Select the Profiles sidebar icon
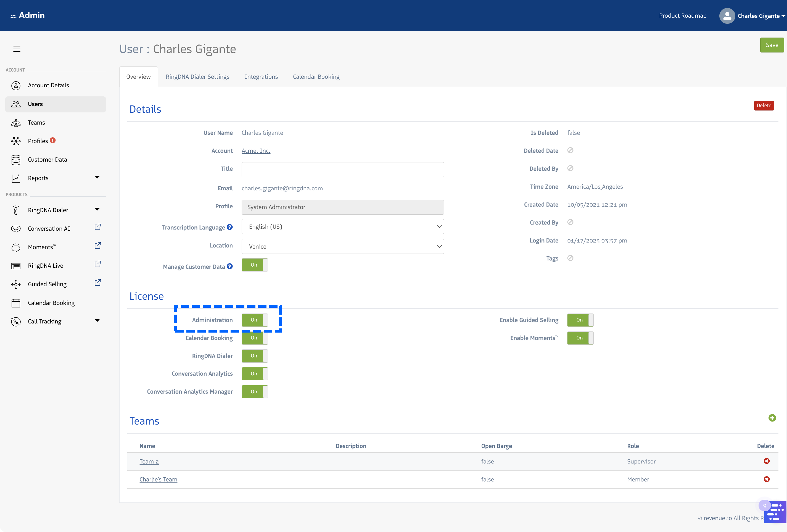The height and width of the screenshot is (532, 787). point(16,141)
